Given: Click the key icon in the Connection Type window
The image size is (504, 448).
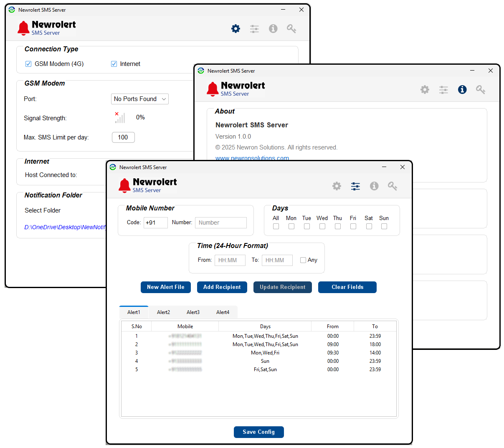Looking at the screenshot, I should pos(291,28).
